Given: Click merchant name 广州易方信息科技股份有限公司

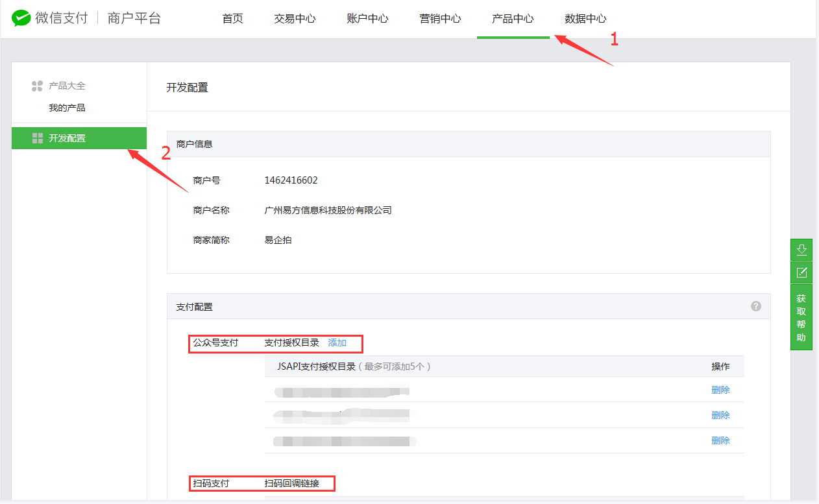Looking at the screenshot, I should [x=328, y=210].
